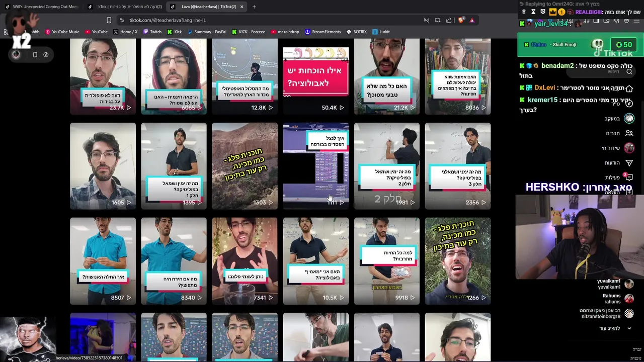Open the mr raindrop bookmark
Viewport: 644px width, 362px height.
[x=285, y=32]
